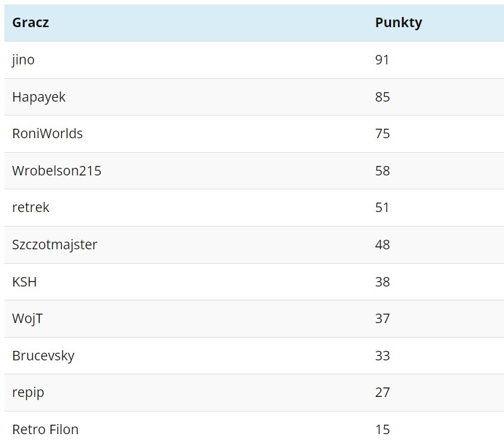
Task: Click player Szczotmajster
Action: pyautogui.click(x=54, y=245)
